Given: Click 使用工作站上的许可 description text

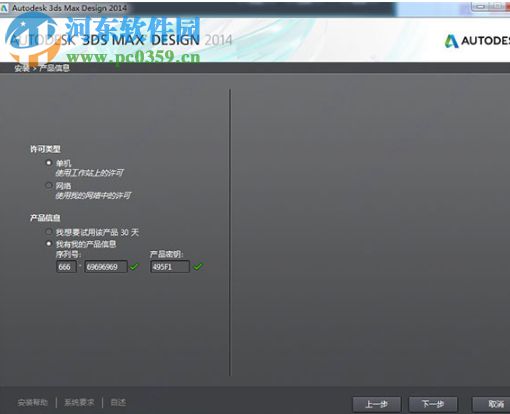Looking at the screenshot, I should (89, 173).
